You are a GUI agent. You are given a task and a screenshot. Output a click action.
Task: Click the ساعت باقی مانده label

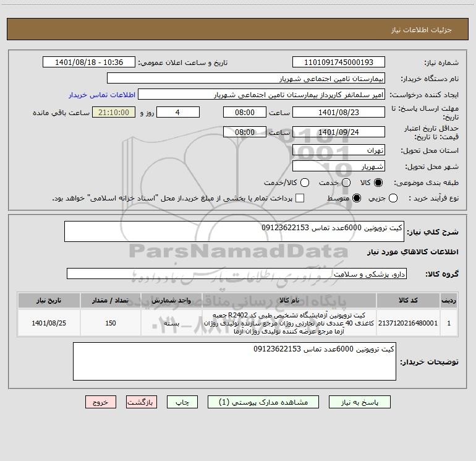point(61,113)
